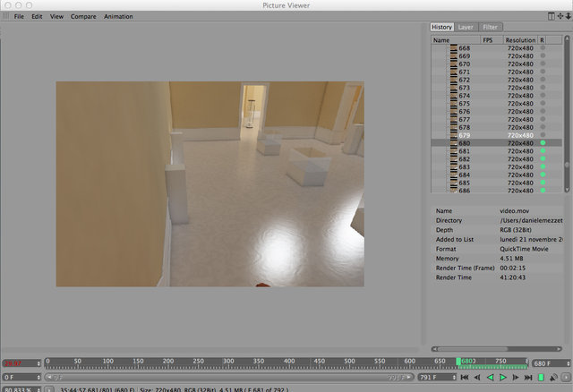Toggle the green render dot for frame 680
Viewport: 573px width, 392px height.
pyautogui.click(x=543, y=143)
